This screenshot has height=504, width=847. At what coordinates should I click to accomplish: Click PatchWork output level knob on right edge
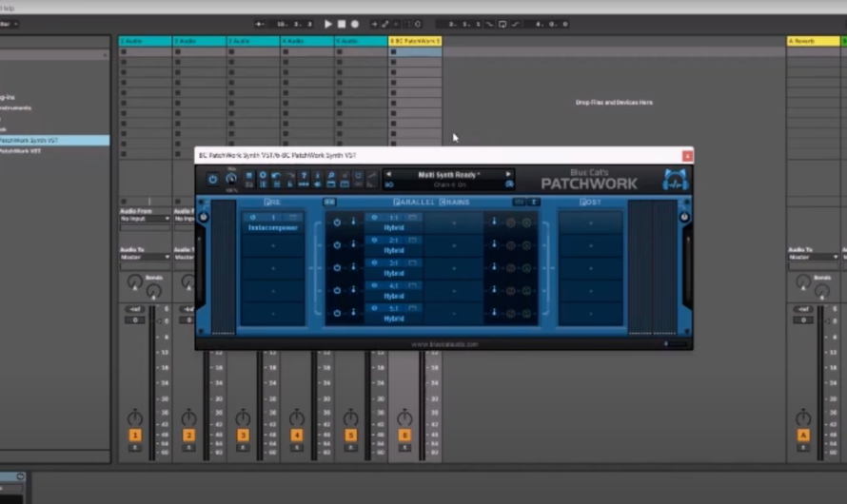tap(684, 217)
